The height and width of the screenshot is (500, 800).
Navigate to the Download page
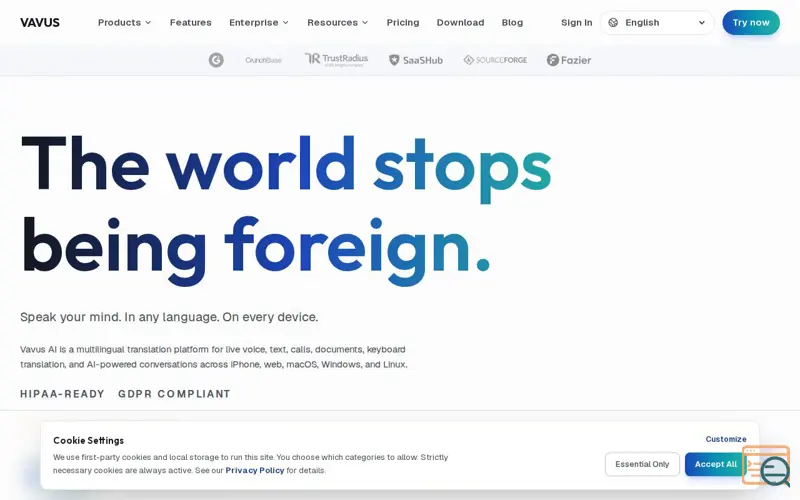[460, 22]
